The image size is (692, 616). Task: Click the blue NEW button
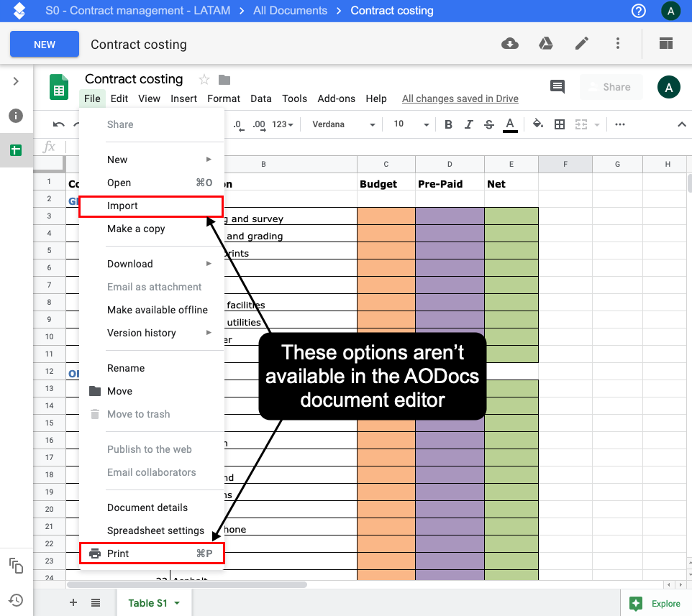pos(45,44)
